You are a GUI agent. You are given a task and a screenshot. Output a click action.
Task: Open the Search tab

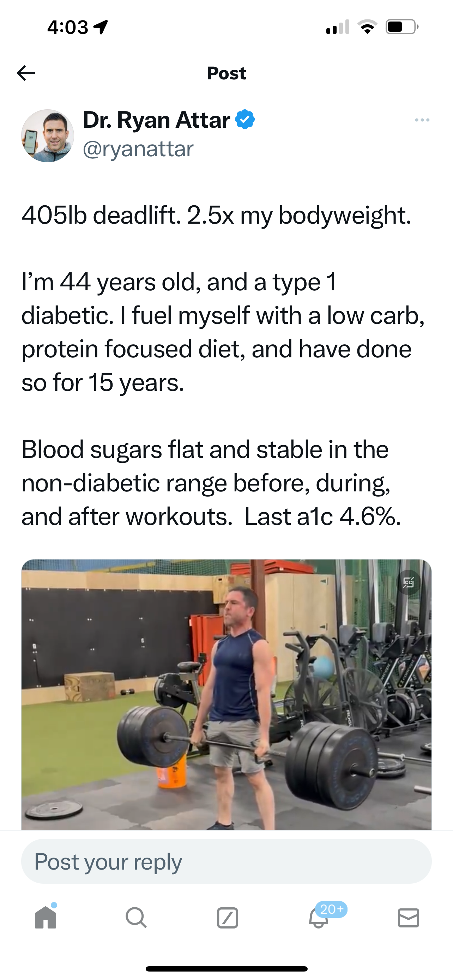coord(136,918)
